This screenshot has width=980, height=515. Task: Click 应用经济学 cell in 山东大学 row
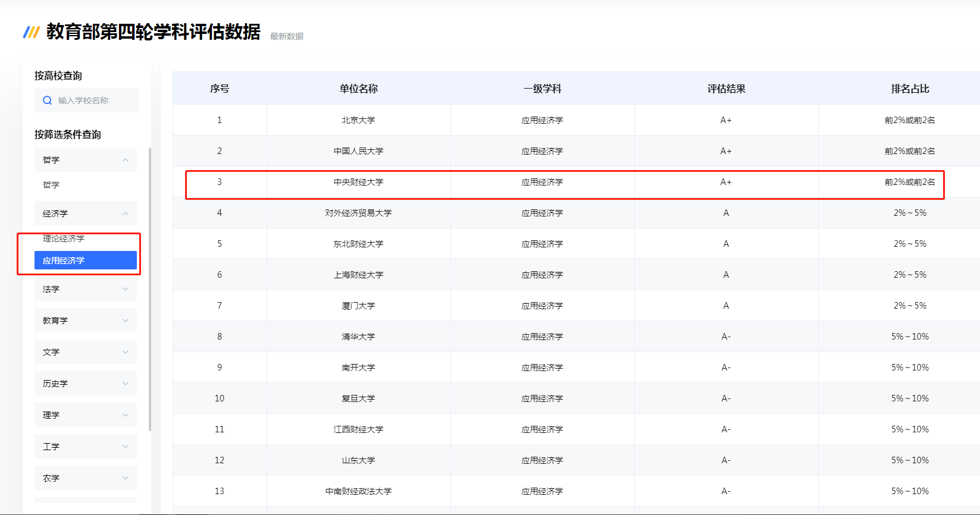[x=542, y=460]
